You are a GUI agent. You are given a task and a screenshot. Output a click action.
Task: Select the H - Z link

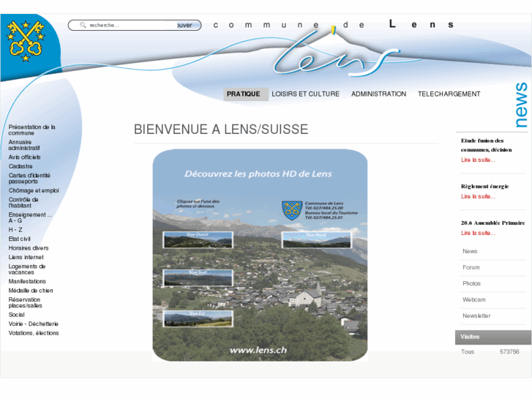pyautogui.click(x=15, y=230)
